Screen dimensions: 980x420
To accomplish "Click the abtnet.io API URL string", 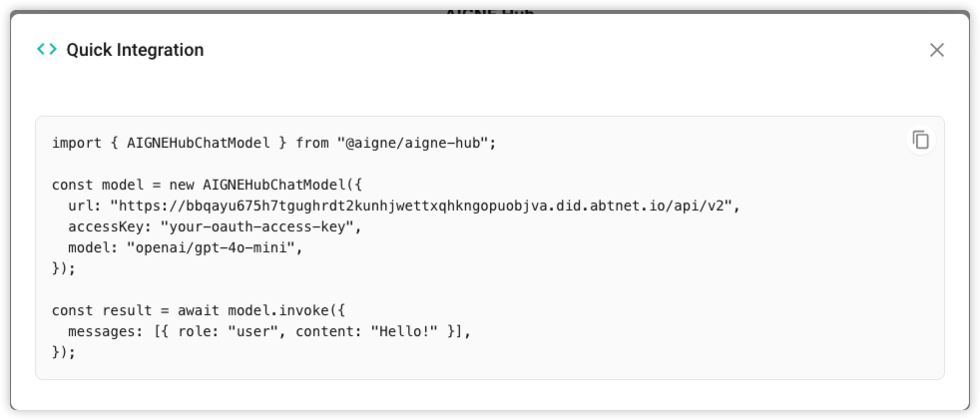I will point(424,206).
